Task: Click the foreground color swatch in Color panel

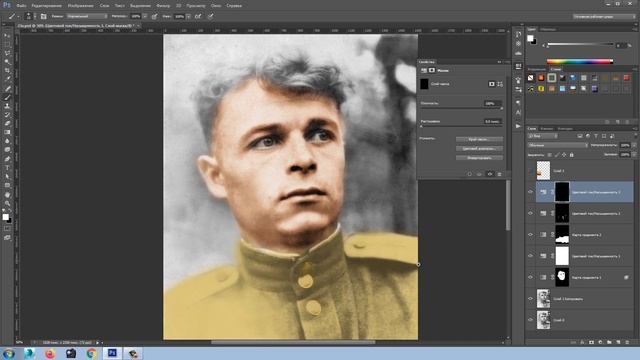Action: tap(530, 38)
